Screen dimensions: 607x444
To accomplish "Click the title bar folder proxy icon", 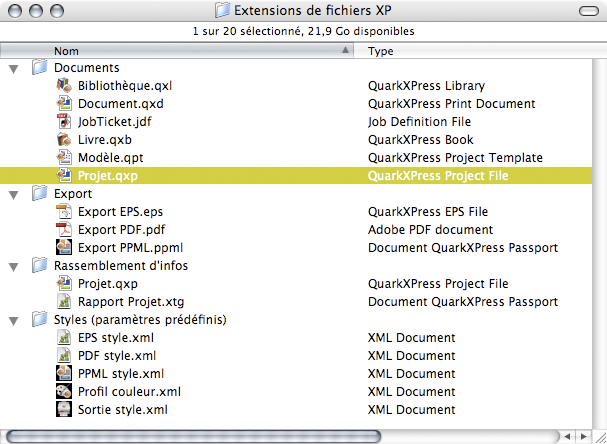I will point(223,10).
